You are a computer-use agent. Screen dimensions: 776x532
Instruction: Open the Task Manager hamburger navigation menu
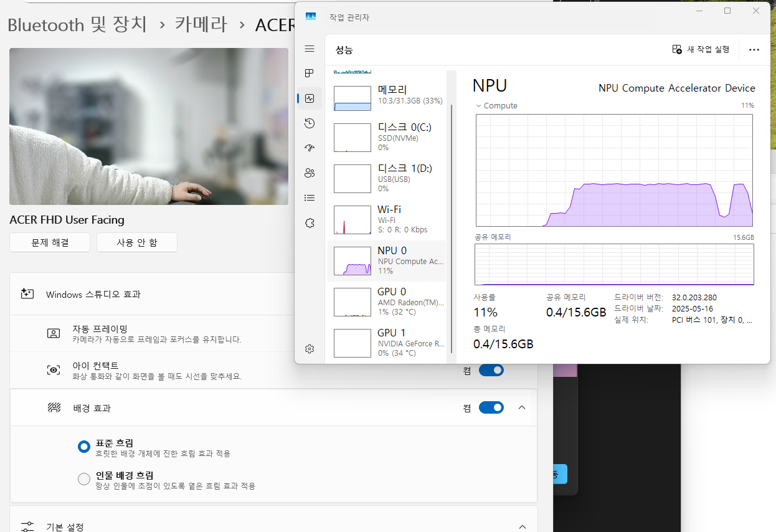[x=310, y=49]
